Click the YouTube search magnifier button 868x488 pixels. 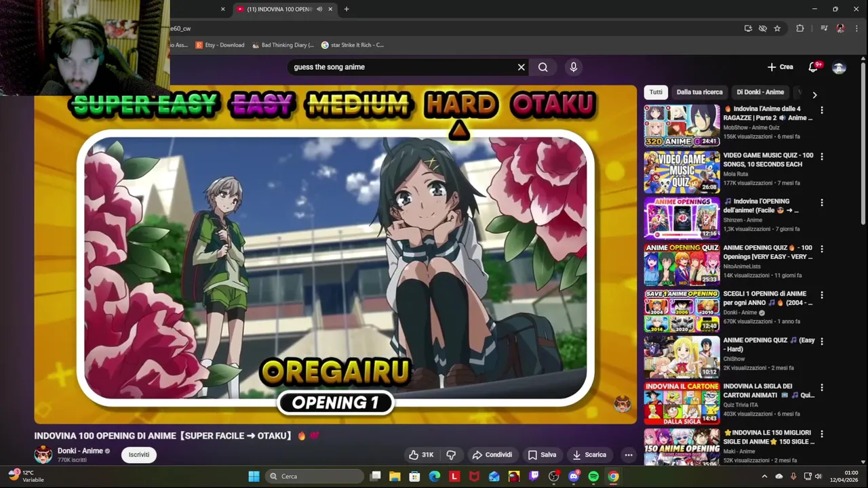pyautogui.click(x=542, y=67)
